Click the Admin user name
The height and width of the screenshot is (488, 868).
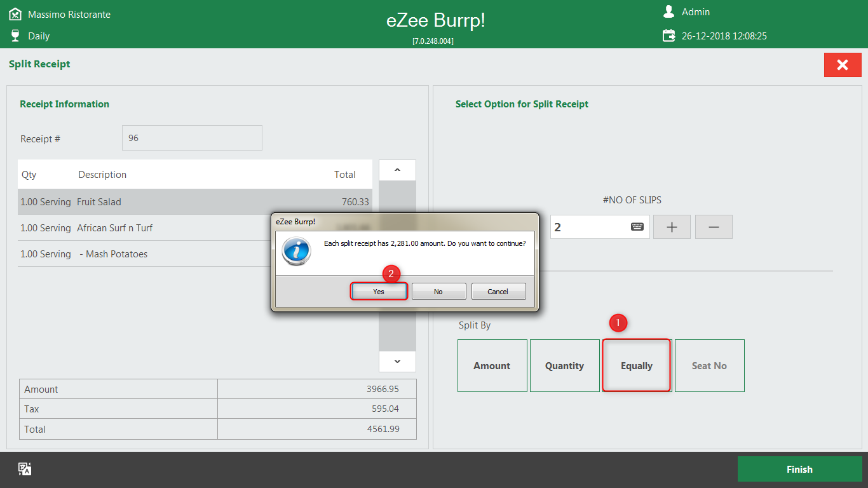click(x=696, y=12)
